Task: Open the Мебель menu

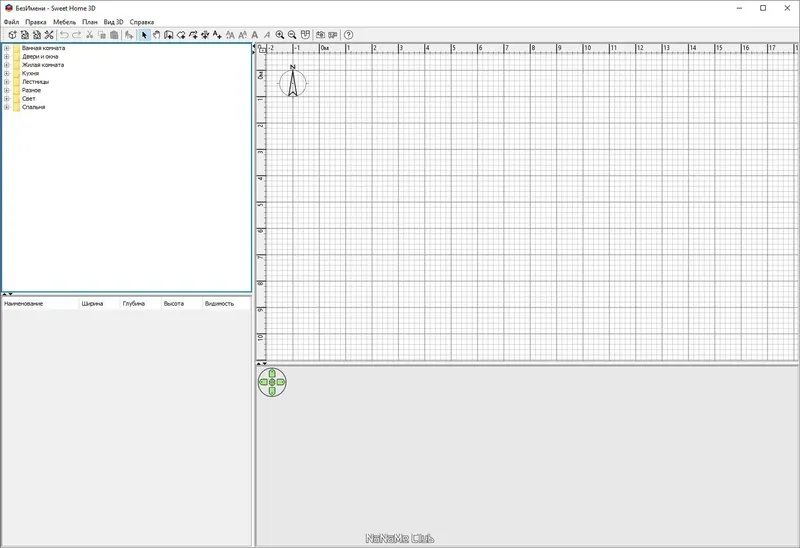Action: pos(64,22)
